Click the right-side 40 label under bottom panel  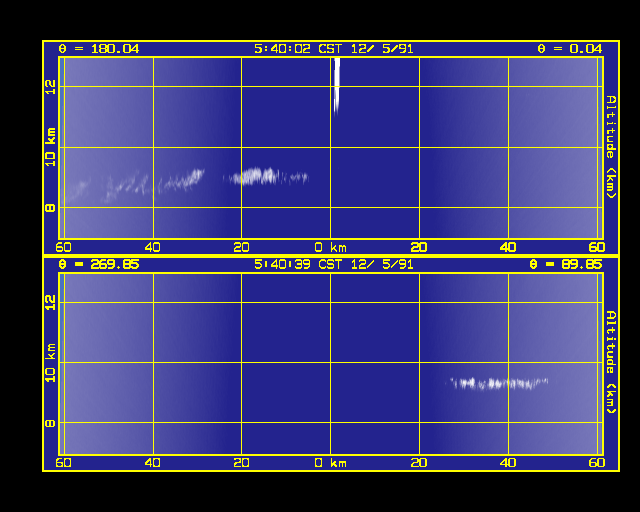[x=508, y=463]
